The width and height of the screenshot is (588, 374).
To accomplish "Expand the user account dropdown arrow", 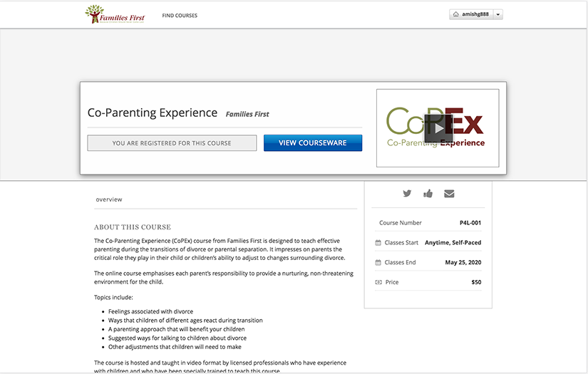I will point(498,15).
